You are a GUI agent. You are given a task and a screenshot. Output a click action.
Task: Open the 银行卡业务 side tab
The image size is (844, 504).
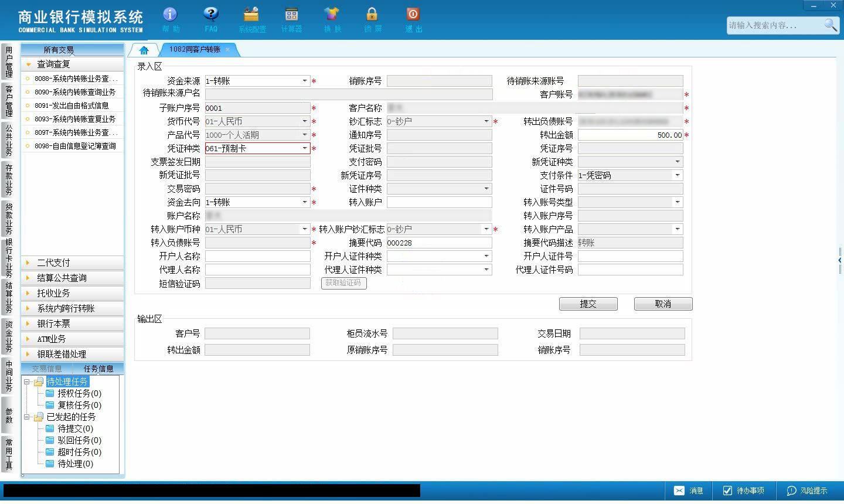coord(9,258)
